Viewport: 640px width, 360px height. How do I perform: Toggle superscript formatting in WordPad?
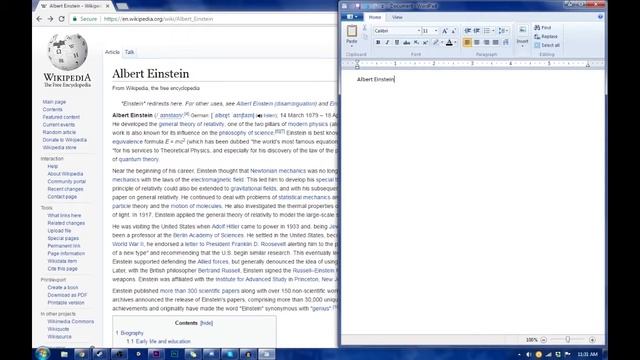[425, 42]
